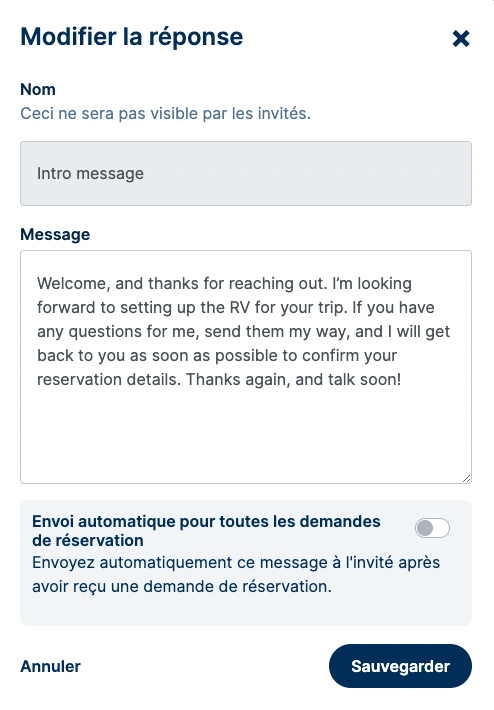Click the Nom field label

click(38, 89)
